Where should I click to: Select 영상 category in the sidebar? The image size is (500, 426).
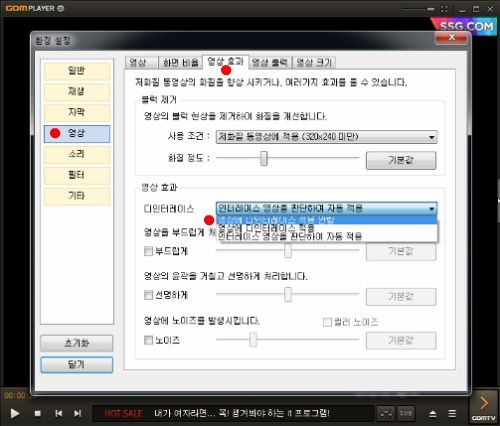77,134
